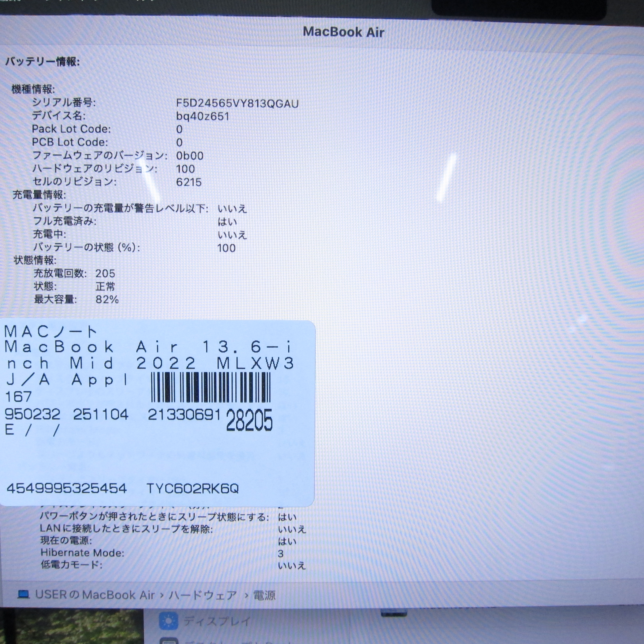Open the Display settings sun icon
Image resolution: width=644 pixels, height=644 pixels.
pyautogui.click(x=168, y=621)
